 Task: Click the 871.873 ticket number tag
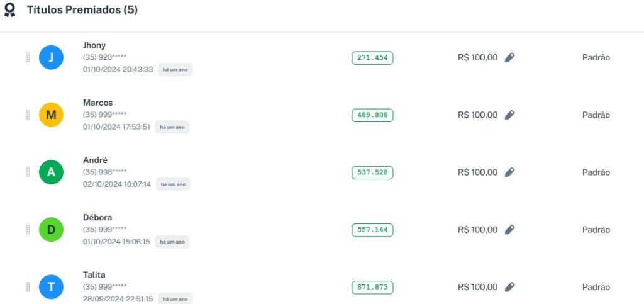click(x=372, y=288)
